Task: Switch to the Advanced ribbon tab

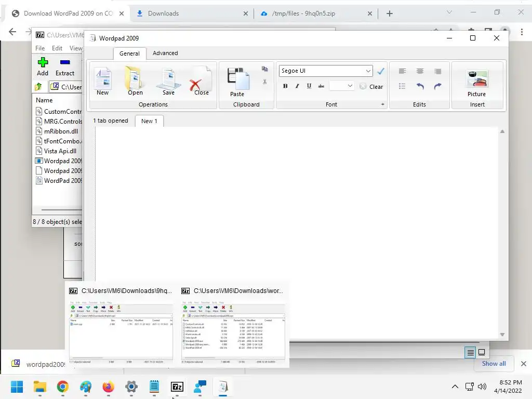Action: pyautogui.click(x=165, y=54)
